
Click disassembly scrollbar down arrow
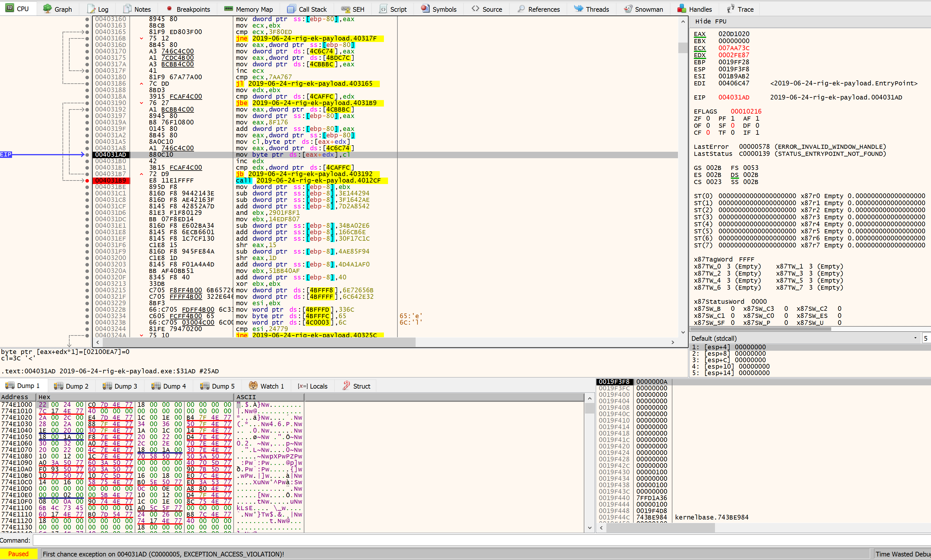click(683, 332)
